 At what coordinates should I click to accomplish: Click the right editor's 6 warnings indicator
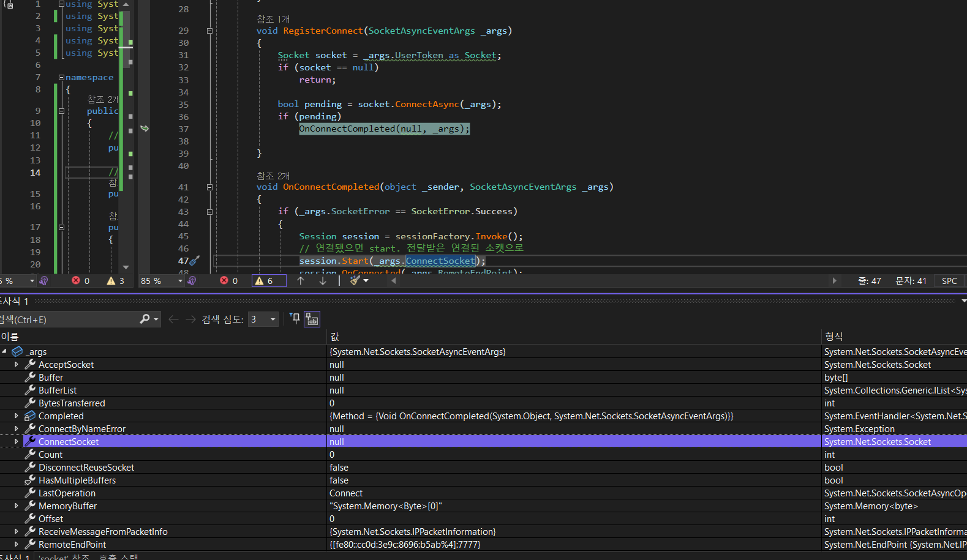point(269,280)
